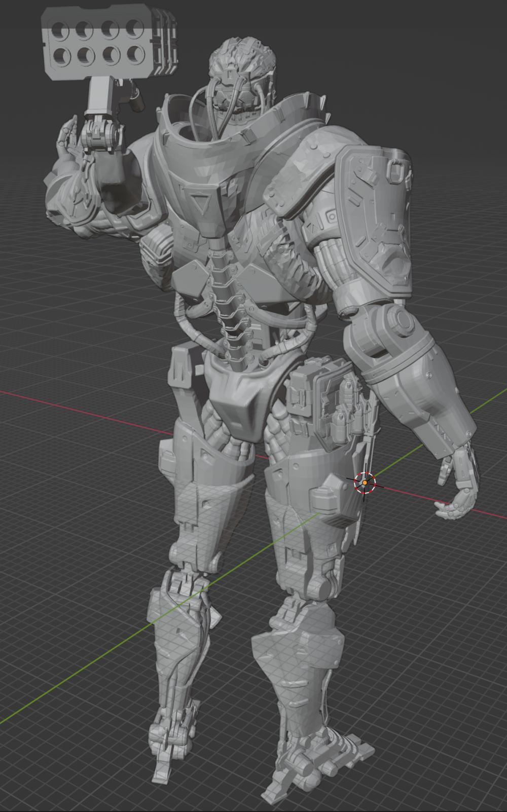507x812 pixels.
Task: Click the 3D cursor crosshair near the hip
Action: pos(365,483)
